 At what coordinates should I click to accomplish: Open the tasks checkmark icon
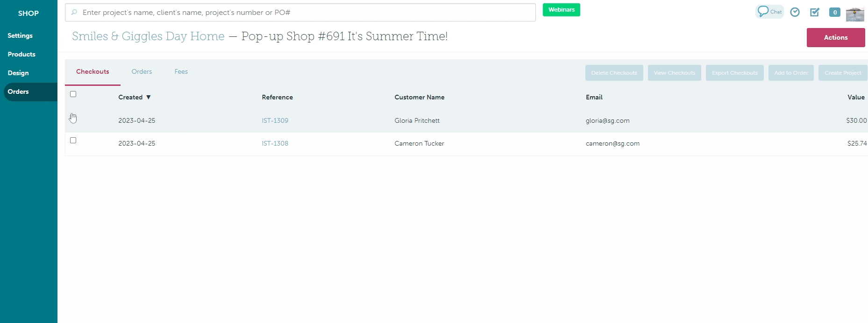pos(815,12)
